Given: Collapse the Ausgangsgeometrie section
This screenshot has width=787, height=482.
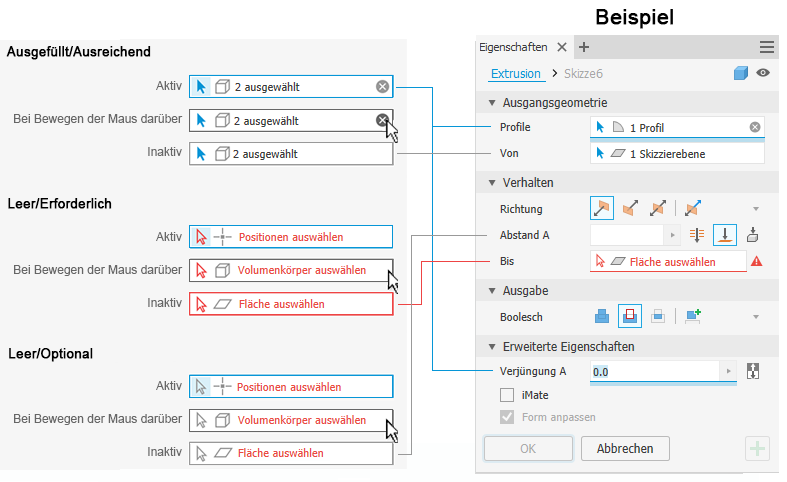Looking at the screenshot, I should [x=491, y=102].
